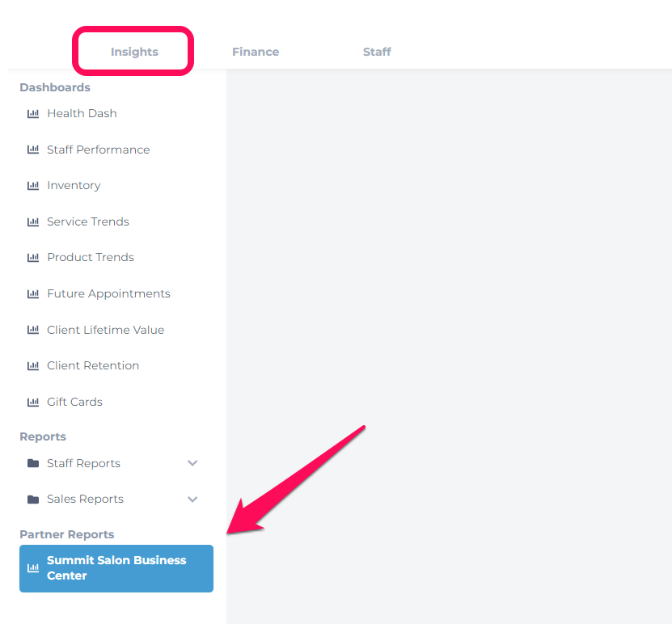Open Summit Salon Business Center report
This screenshot has height=624, width=672.
click(x=116, y=568)
